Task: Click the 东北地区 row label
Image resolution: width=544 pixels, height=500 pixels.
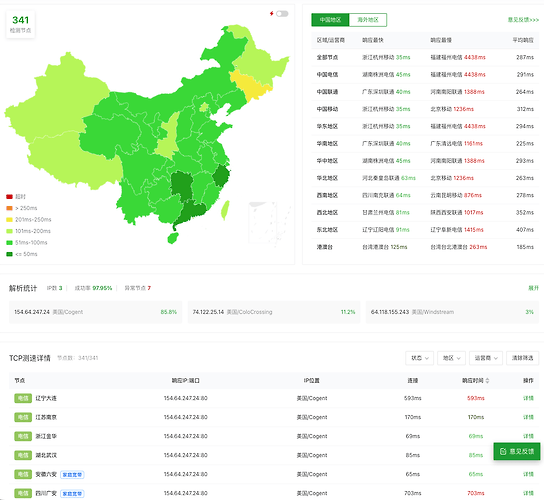Action: (x=327, y=230)
